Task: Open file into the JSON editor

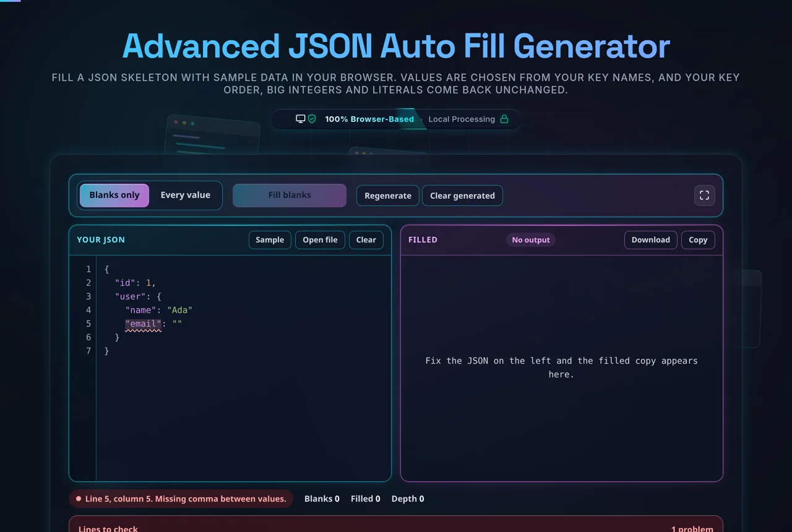Action: click(x=320, y=240)
